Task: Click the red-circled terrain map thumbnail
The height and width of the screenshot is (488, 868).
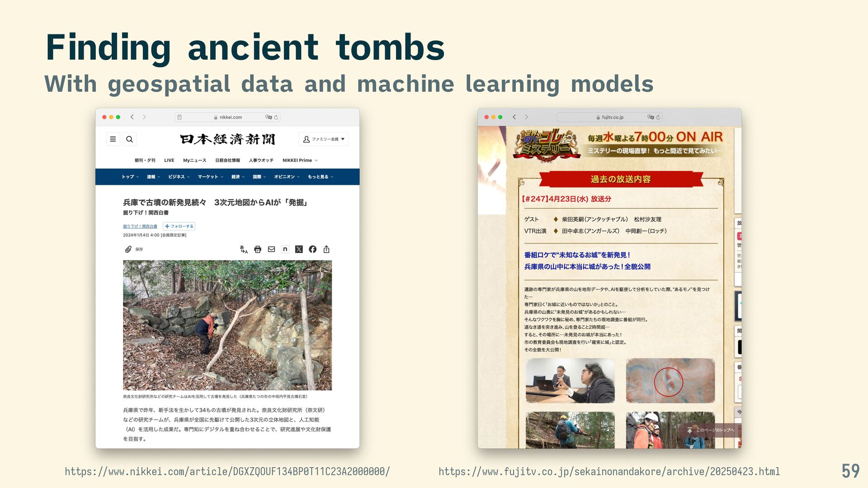Action: (670, 380)
